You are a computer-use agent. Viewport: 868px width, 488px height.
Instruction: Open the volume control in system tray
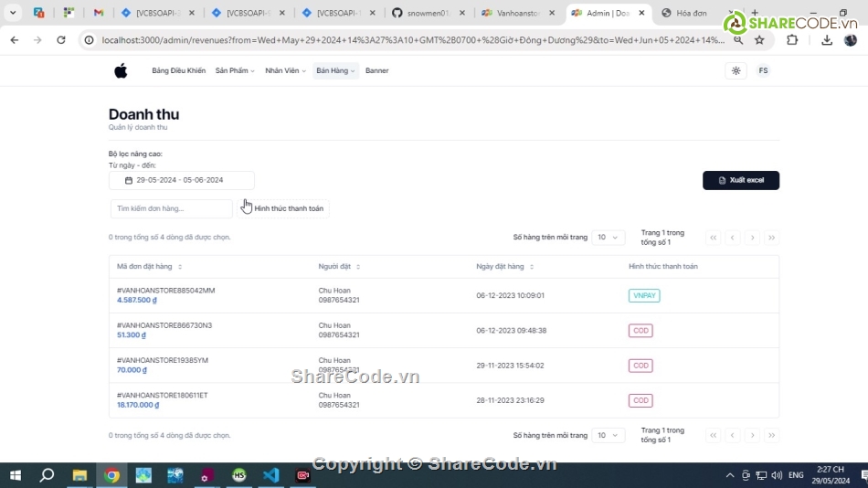(777, 475)
